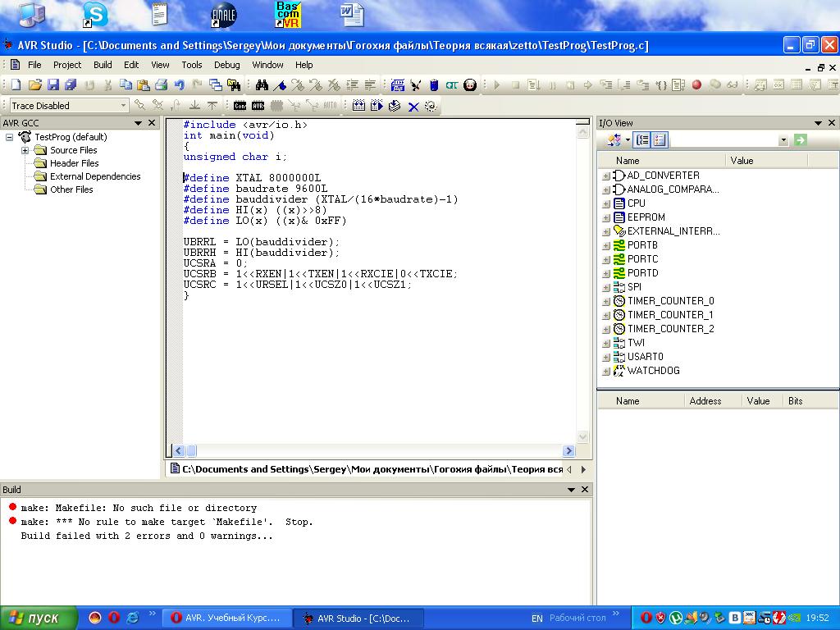Click the AVR chip programming icon

[258, 106]
